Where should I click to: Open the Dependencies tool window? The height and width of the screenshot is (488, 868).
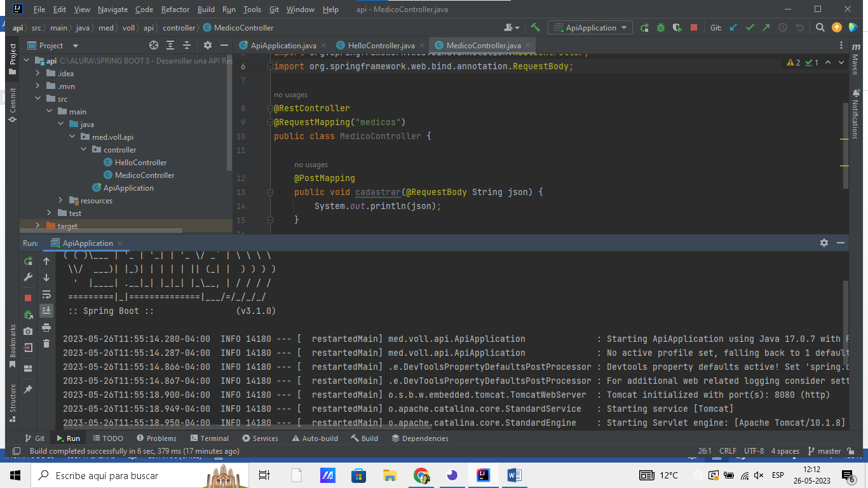point(420,438)
